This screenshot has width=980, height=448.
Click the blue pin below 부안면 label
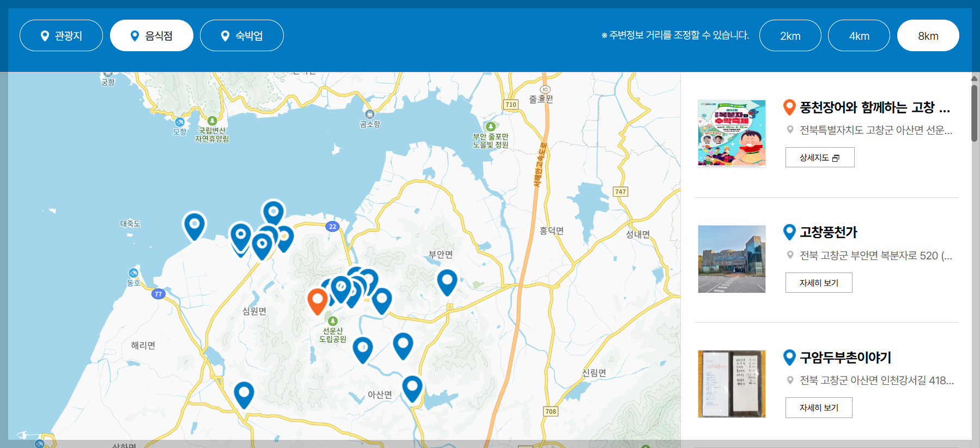click(x=447, y=282)
